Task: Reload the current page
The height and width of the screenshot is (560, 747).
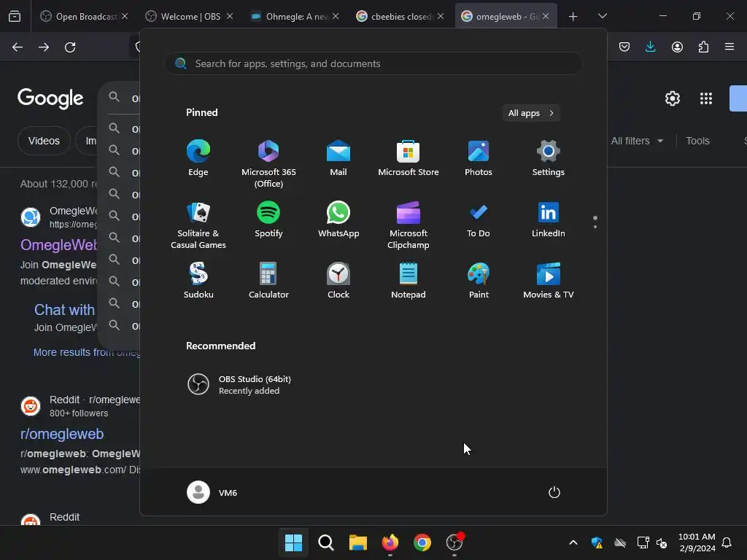Action: [x=70, y=47]
